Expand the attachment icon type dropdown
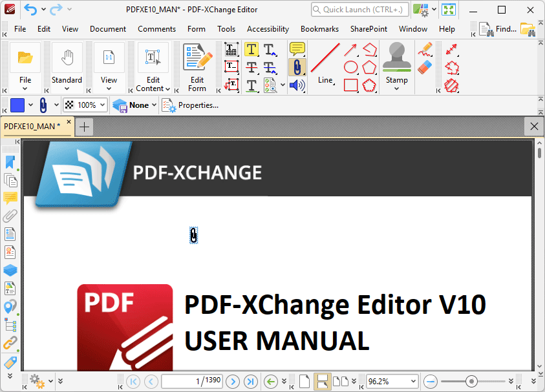 coord(56,105)
